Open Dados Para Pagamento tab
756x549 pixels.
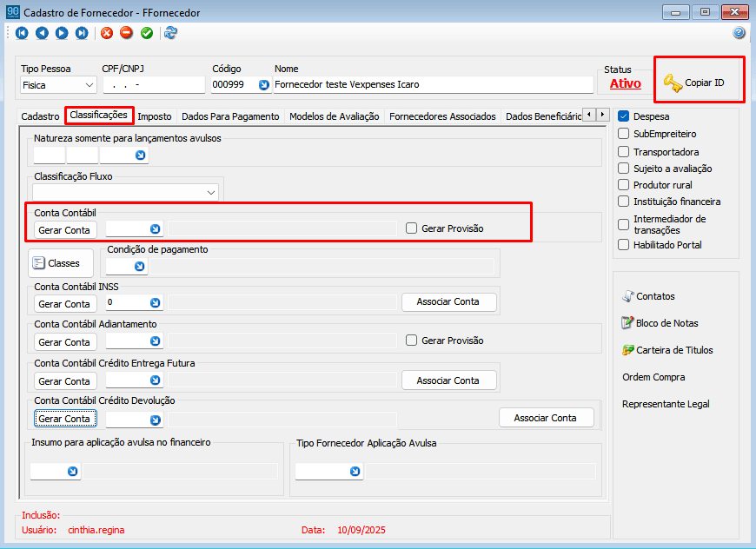pyautogui.click(x=230, y=116)
